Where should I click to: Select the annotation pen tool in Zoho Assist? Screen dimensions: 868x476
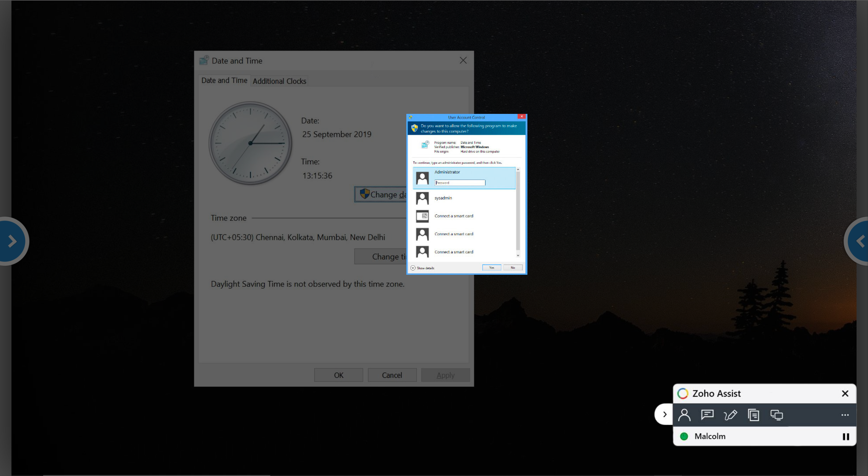click(730, 415)
